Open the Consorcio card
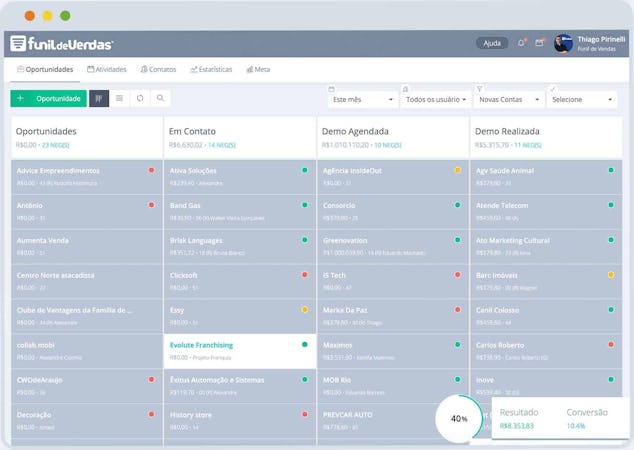This screenshot has height=450, width=634. click(x=393, y=211)
